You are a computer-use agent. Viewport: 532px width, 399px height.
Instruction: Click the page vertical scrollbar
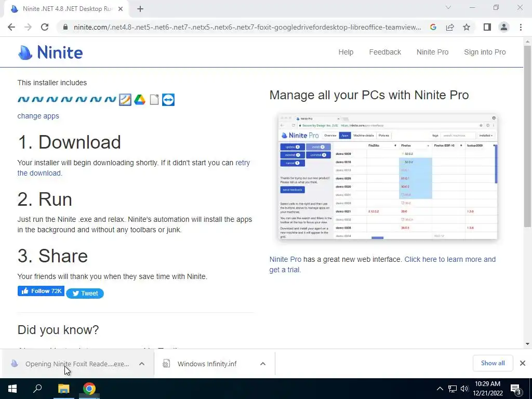click(x=527, y=136)
